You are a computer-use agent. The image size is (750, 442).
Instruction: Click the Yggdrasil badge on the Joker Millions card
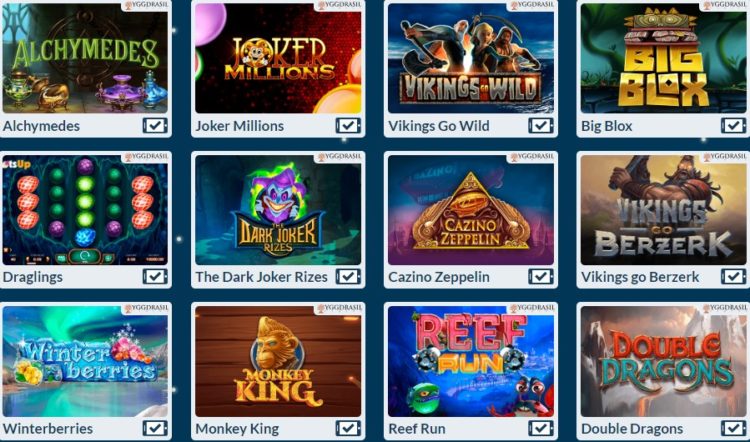click(338, 5)
